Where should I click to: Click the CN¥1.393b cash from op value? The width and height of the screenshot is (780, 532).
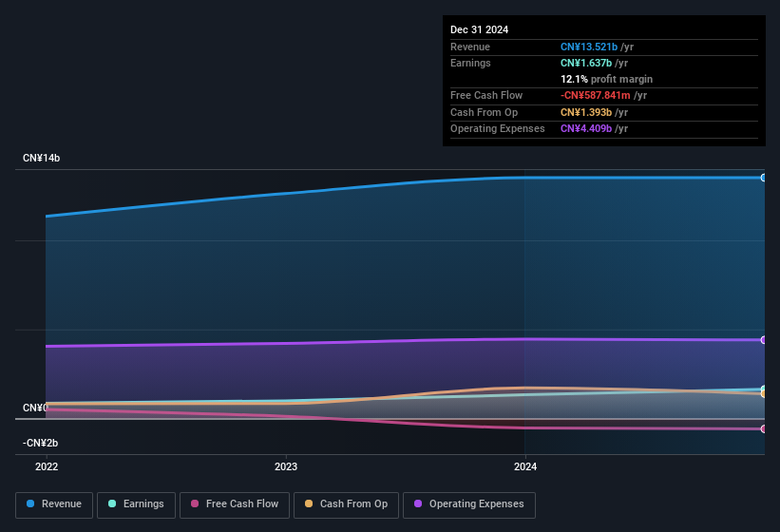pos(586,112)
